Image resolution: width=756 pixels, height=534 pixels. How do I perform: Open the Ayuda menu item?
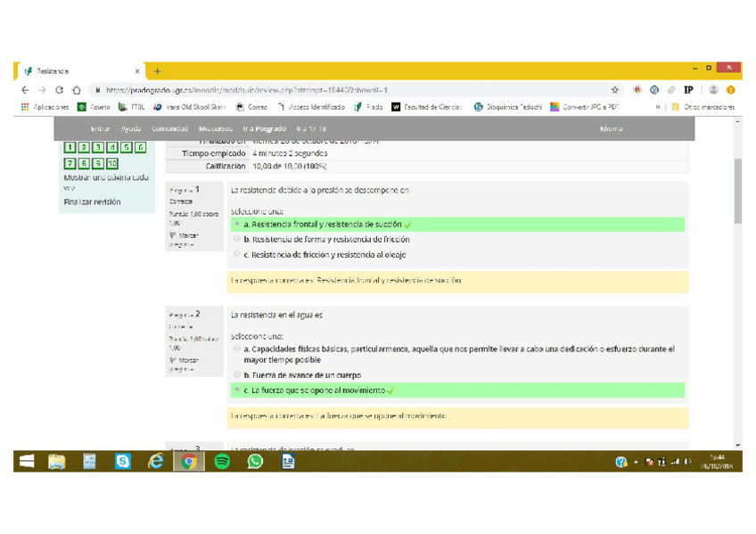(x=131, y=129)
